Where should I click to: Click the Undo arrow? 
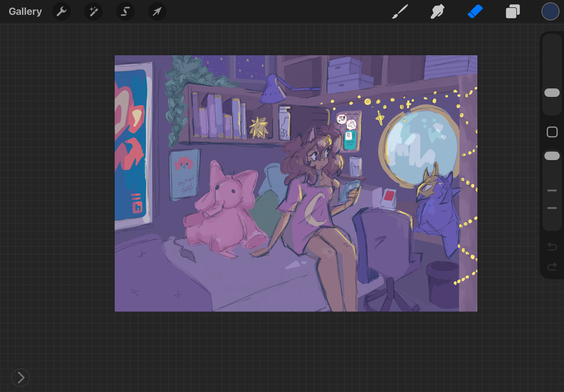[x=552, y=246]
